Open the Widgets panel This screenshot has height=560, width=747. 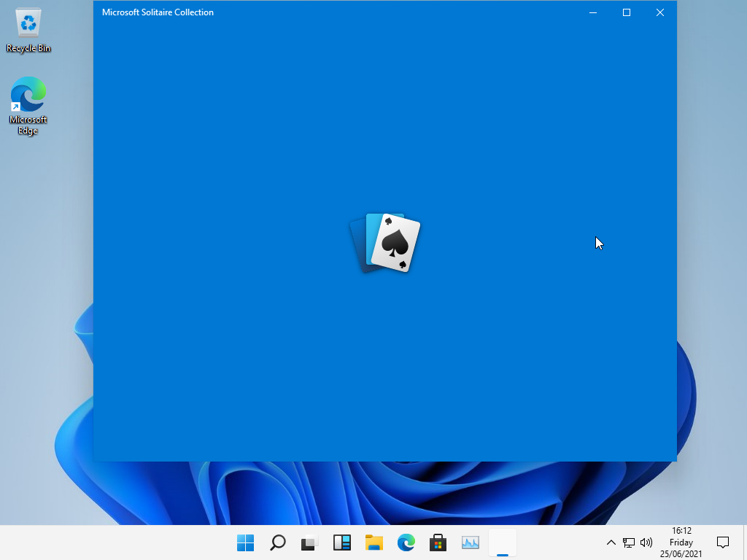(342, 542)
